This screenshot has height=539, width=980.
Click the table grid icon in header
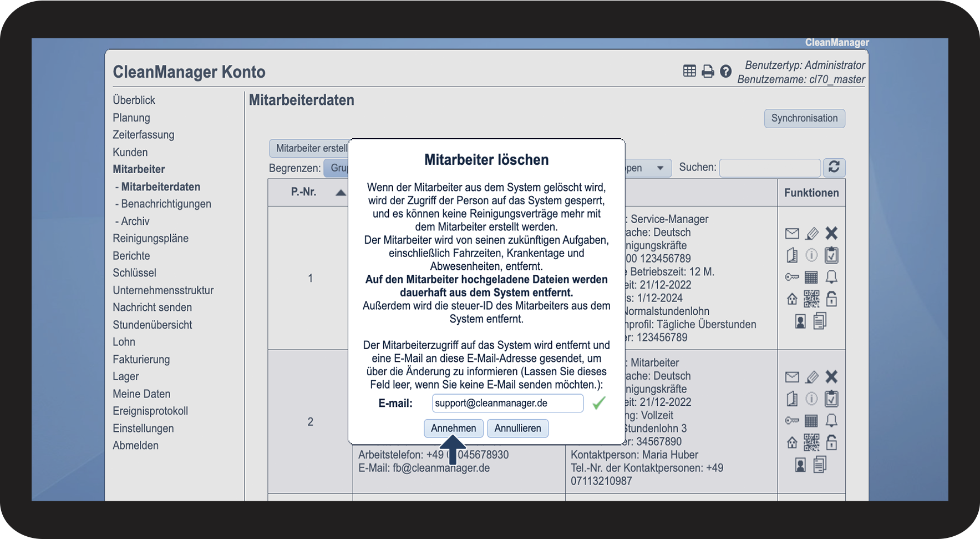pos(689,71)
